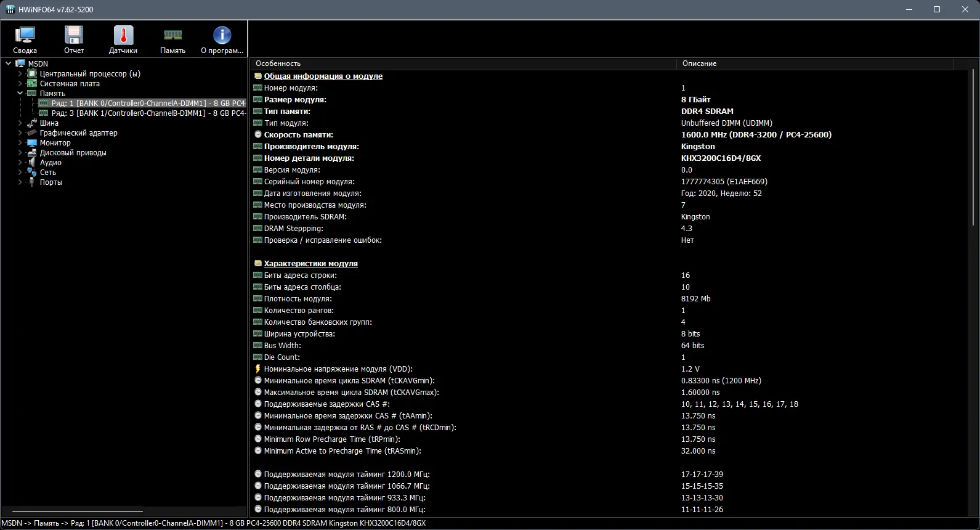This screenshot has width=980, height=530.
Task: Expand the Сеть tree node
Action: 20,173
